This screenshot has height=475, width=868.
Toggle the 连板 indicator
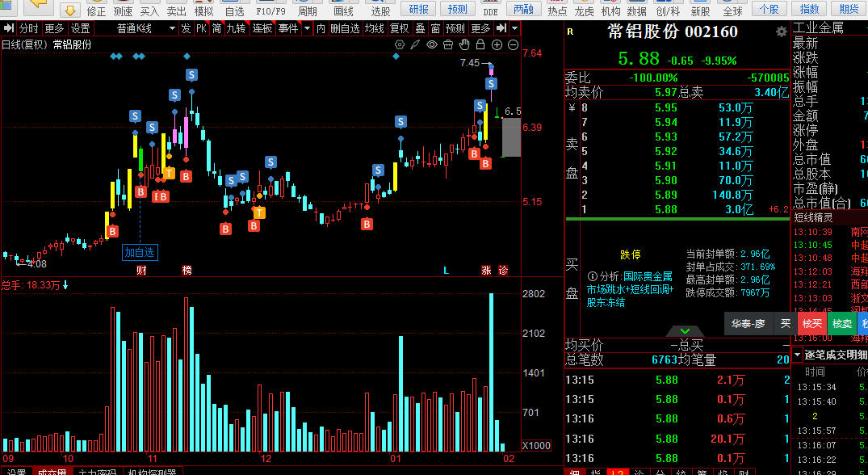262,28
